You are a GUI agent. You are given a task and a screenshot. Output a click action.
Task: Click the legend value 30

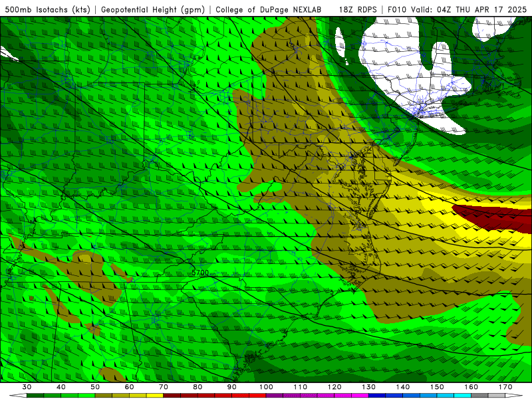coord(27,387)
